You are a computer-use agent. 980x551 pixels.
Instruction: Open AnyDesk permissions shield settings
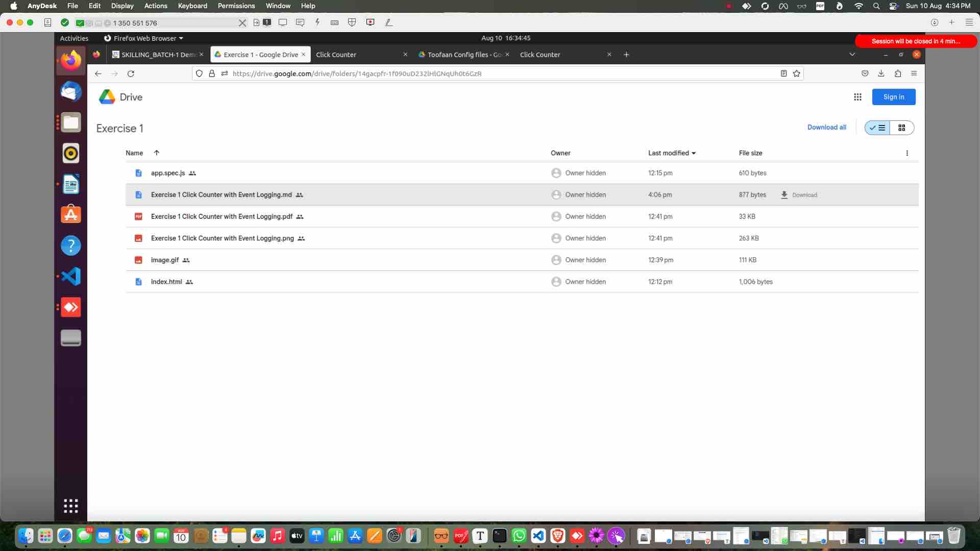352,22
